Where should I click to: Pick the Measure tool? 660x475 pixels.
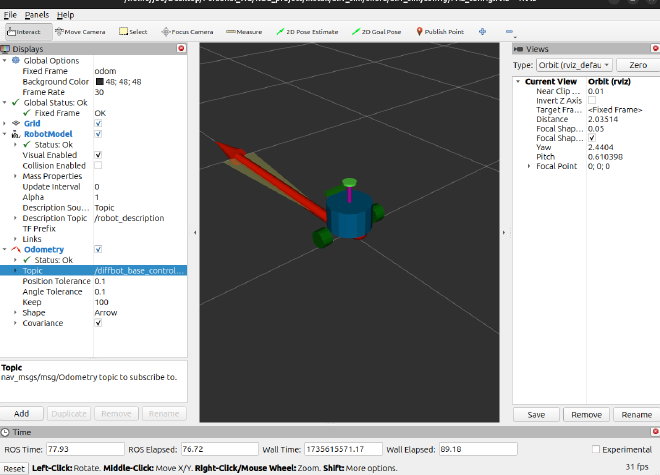click(244, 32)
